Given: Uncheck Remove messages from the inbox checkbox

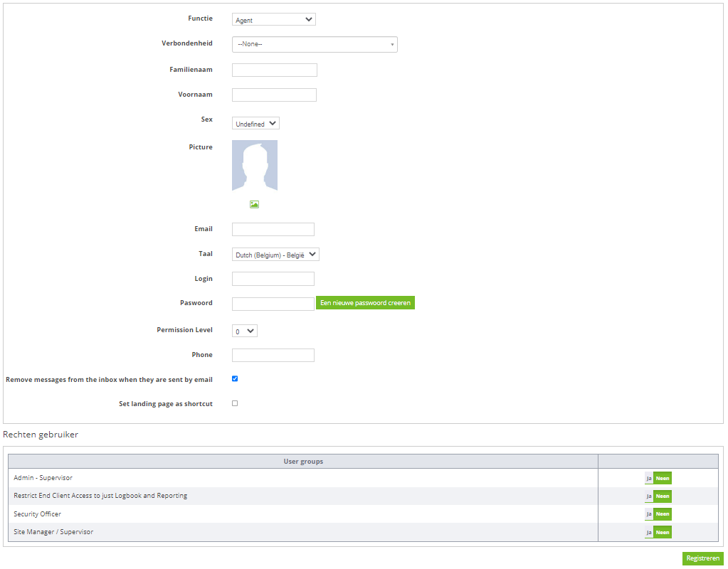Looking at the screenshot, I should click(235, 378).
